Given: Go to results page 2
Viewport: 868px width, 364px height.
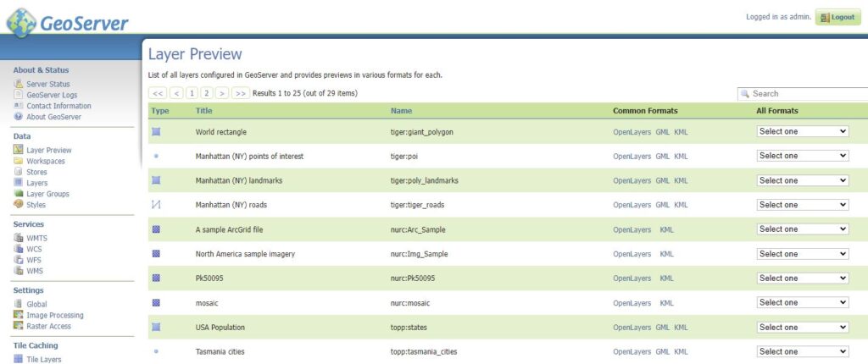Looking at the screenshot, I should click(207, 93).
